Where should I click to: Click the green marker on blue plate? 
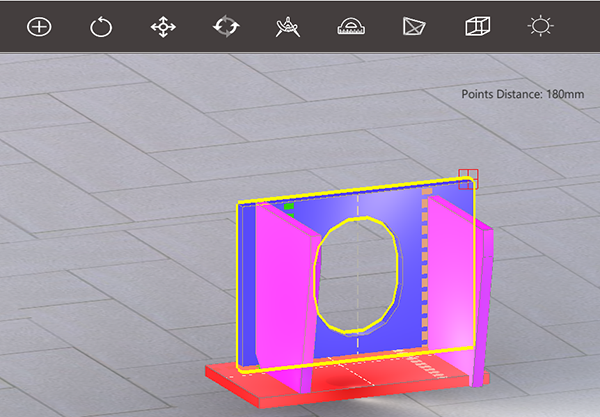click(x=289, y=207)
